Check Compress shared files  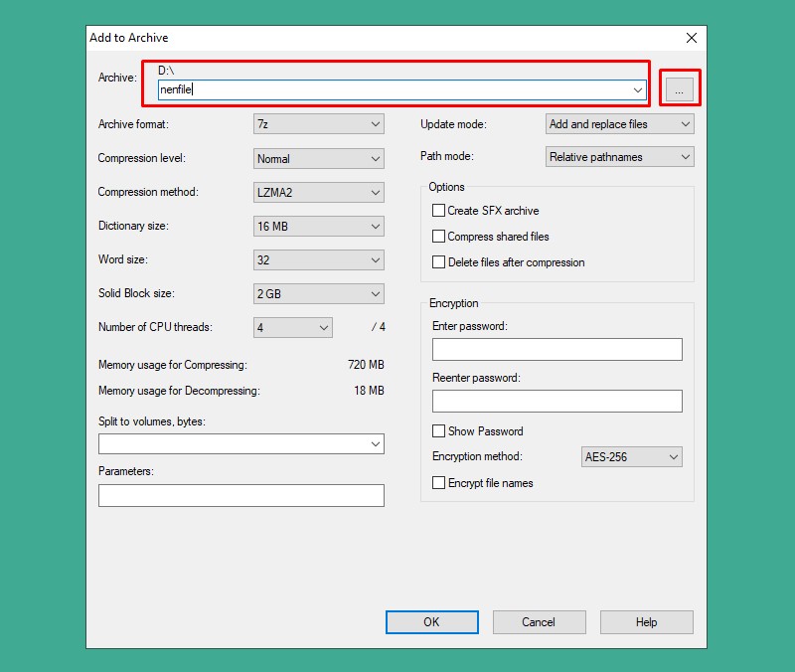(x=438, y=237)
